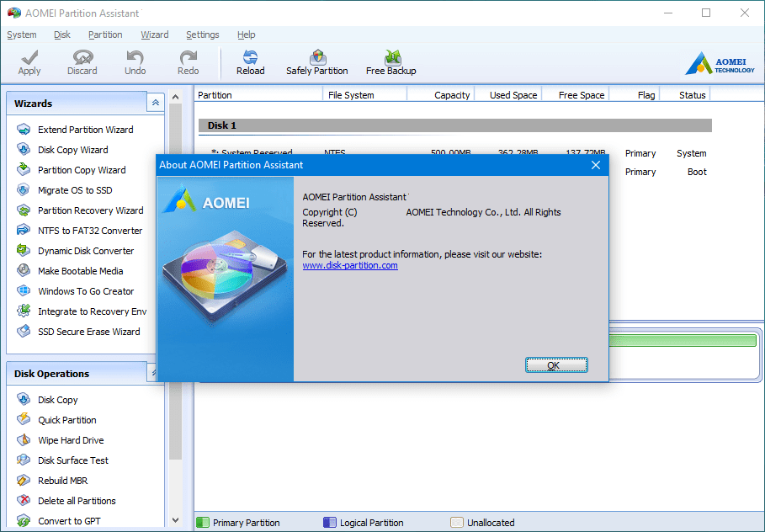Reload disks with the Reload icon

pyautogui.click(x=250, y=57)
